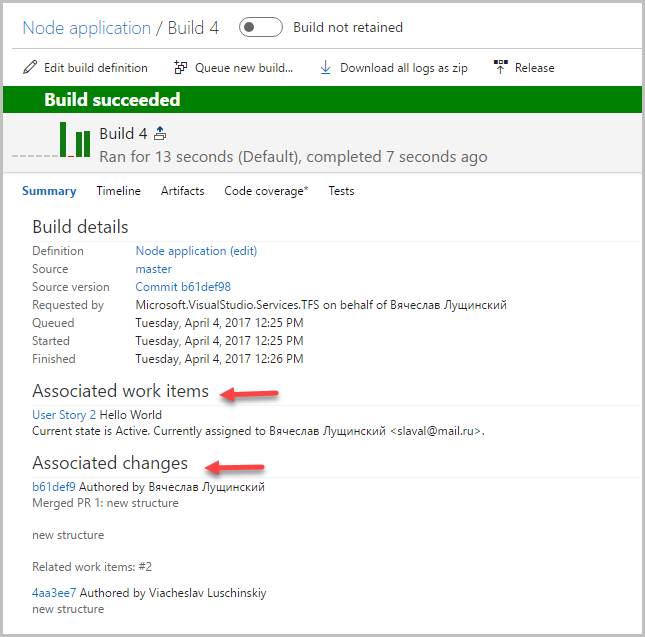Open the Summary tab

(x=49, y=191)
